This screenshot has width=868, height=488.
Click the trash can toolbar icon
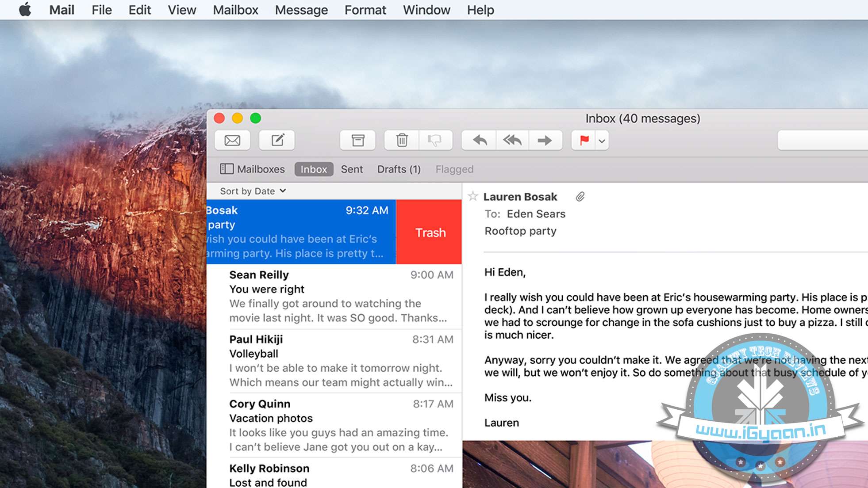point(402,141)
